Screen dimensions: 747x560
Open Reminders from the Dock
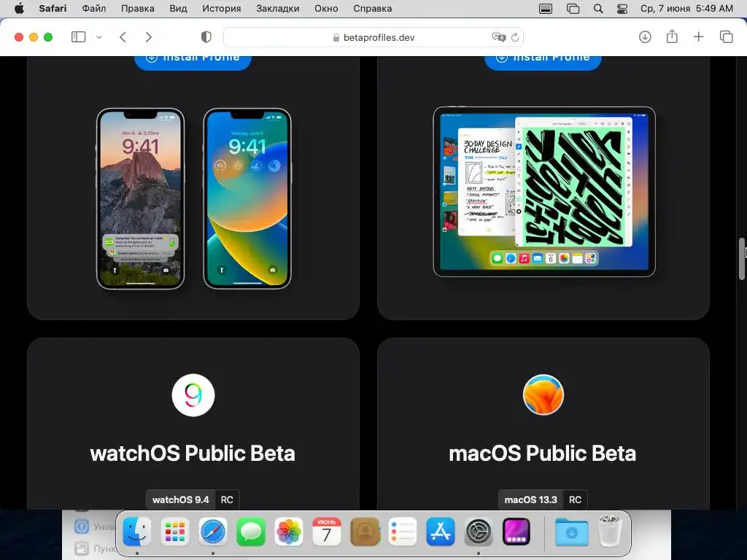pos(403,532)
